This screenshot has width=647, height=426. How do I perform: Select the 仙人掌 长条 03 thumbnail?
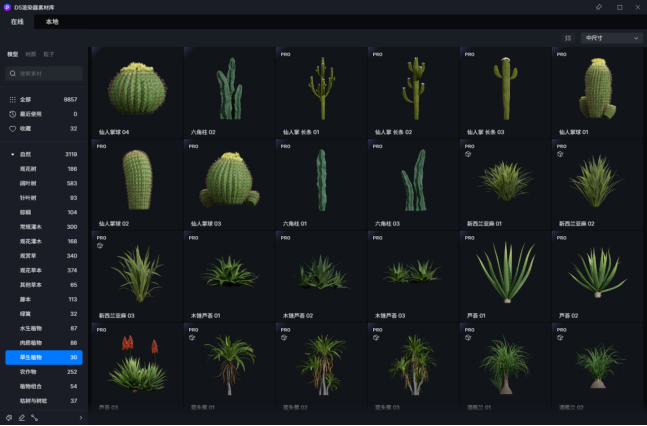(x=505, y=92)
